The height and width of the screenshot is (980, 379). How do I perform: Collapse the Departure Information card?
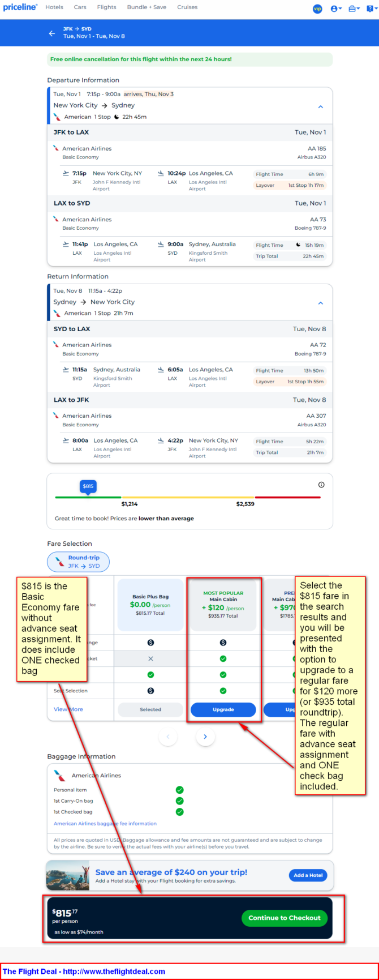pos(321,106)
